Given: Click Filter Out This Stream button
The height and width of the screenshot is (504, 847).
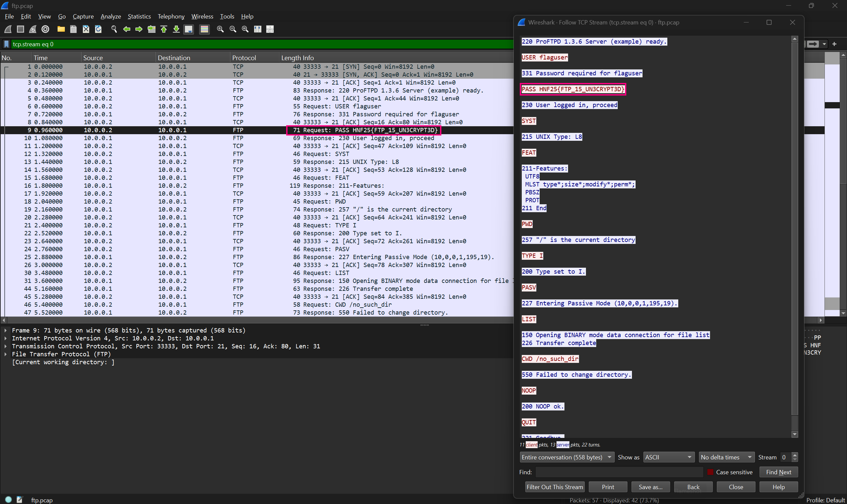Looking at the screenshot, I should point(555,487).
